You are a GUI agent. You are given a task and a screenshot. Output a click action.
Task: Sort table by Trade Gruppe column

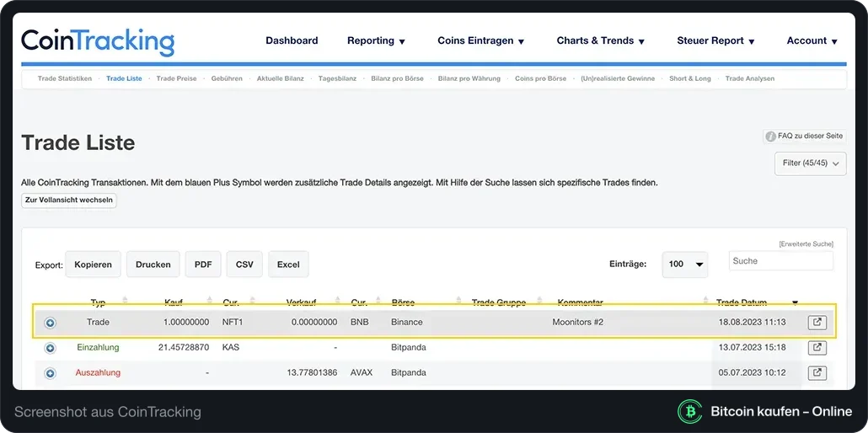(499, 302)
